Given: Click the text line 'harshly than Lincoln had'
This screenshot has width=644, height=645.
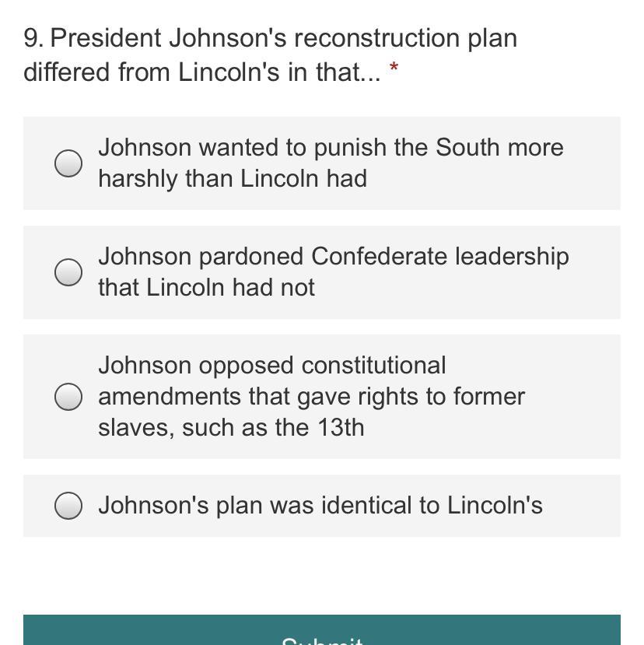Looking at the screenshot, I should pyautogui.click(x=233, y=179).
